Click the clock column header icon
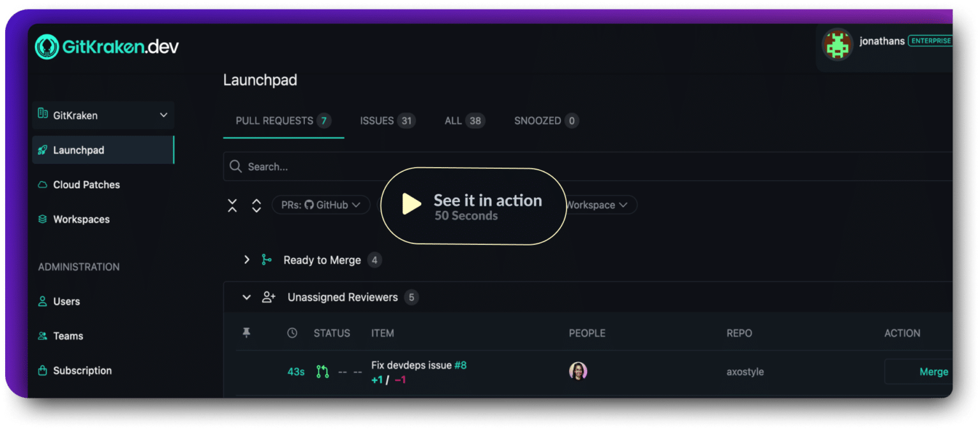The height and width of the screenshot is (429, 980). pyautogui.click(x=292, y=333)
